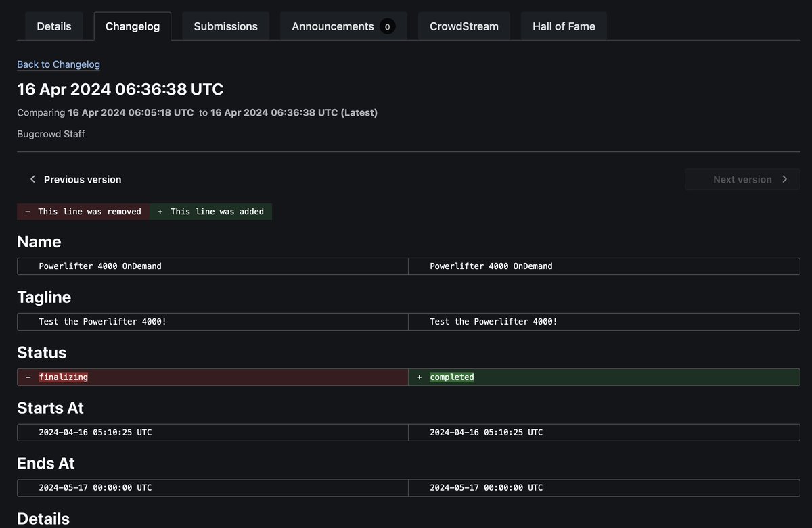Click the Next version chevron arrow icon
The image size is (812, 528).
pyautogui.click(x=786, y=179)
